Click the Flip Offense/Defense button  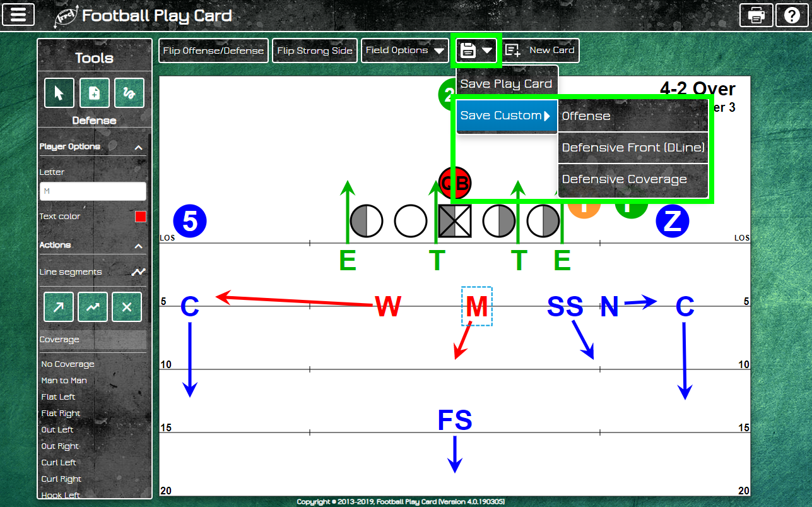point(213,51)
